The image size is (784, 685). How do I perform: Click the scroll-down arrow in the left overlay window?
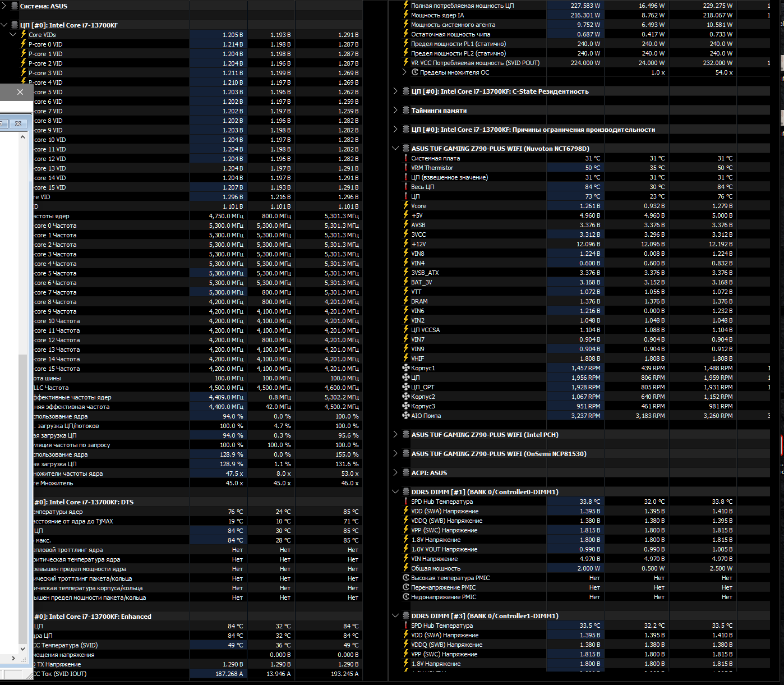[x=22, y=649]
